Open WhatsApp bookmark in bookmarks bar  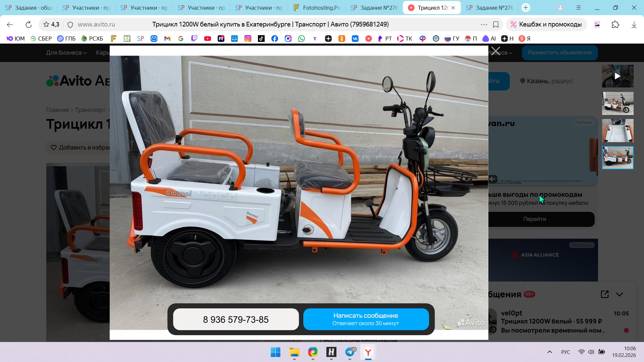coord(302,39)
